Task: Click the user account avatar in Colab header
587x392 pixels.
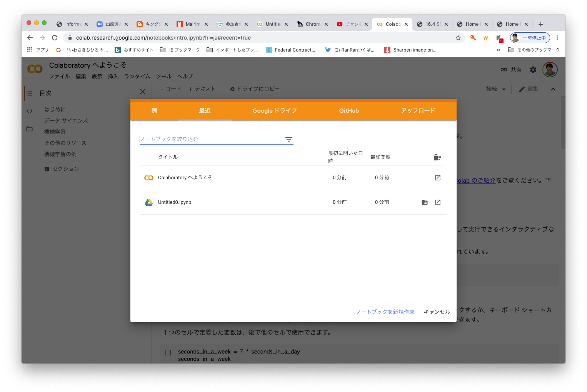Action: (550, 70)
